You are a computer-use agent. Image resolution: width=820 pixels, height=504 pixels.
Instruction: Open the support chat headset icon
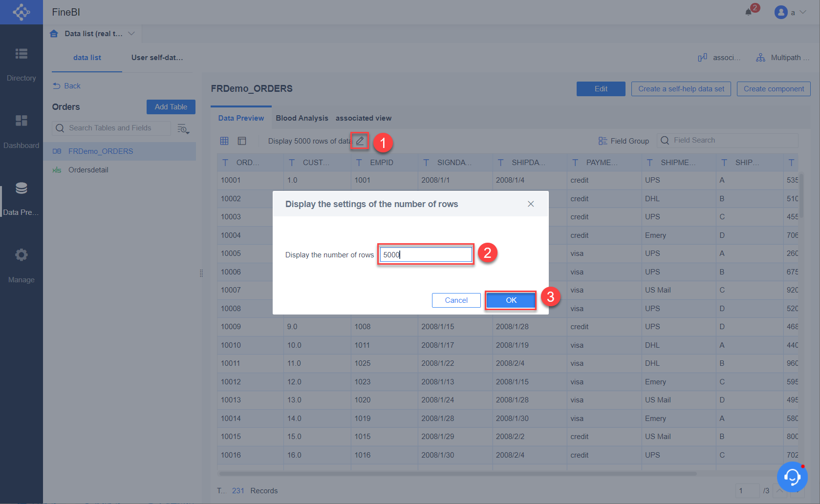[x=792, y=477]
